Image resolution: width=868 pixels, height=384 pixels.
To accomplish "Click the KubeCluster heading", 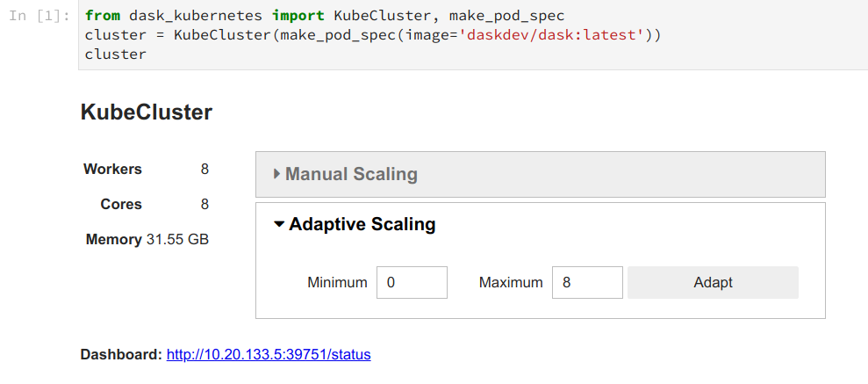I will [146, 112].
